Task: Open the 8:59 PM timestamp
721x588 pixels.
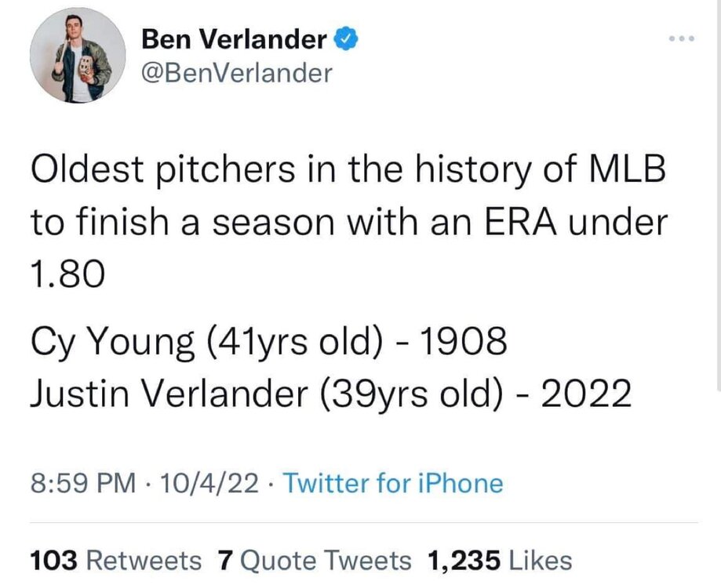Action: [81, 482]
